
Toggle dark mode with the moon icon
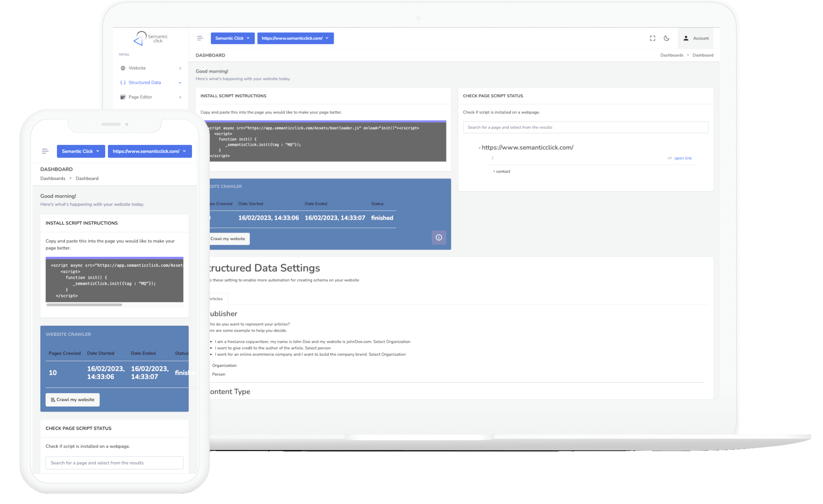coord(666,38)
